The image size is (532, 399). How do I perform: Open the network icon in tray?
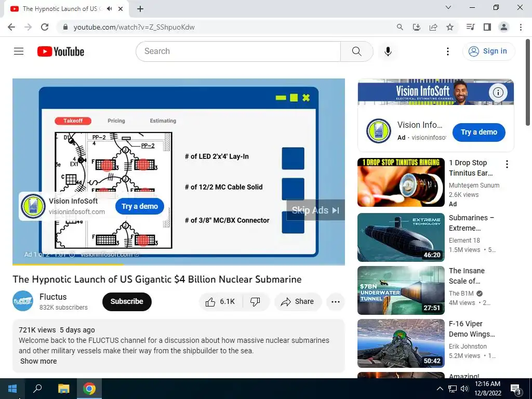click(x=453, y=389)
